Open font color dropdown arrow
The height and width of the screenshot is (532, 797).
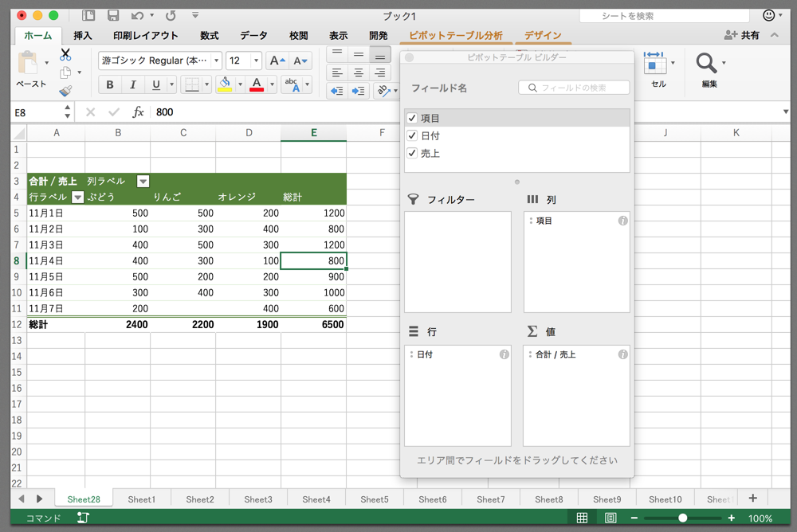(x=272, y=84)
